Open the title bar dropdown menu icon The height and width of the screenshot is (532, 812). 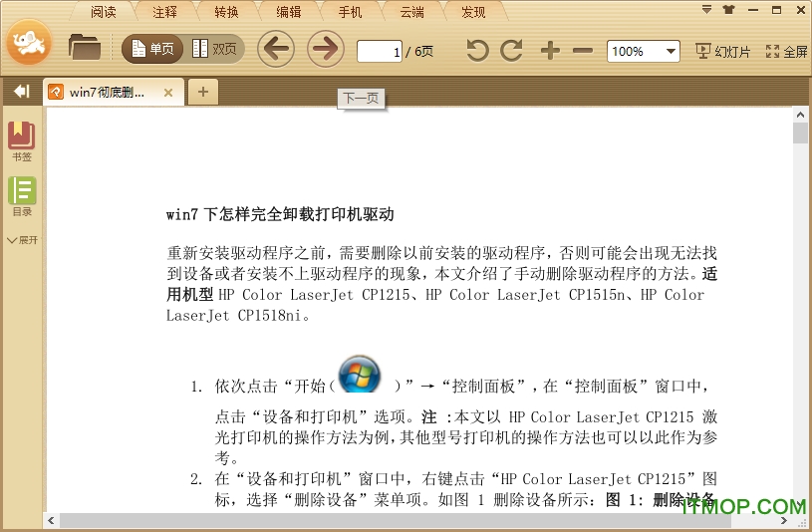point(706,9)
